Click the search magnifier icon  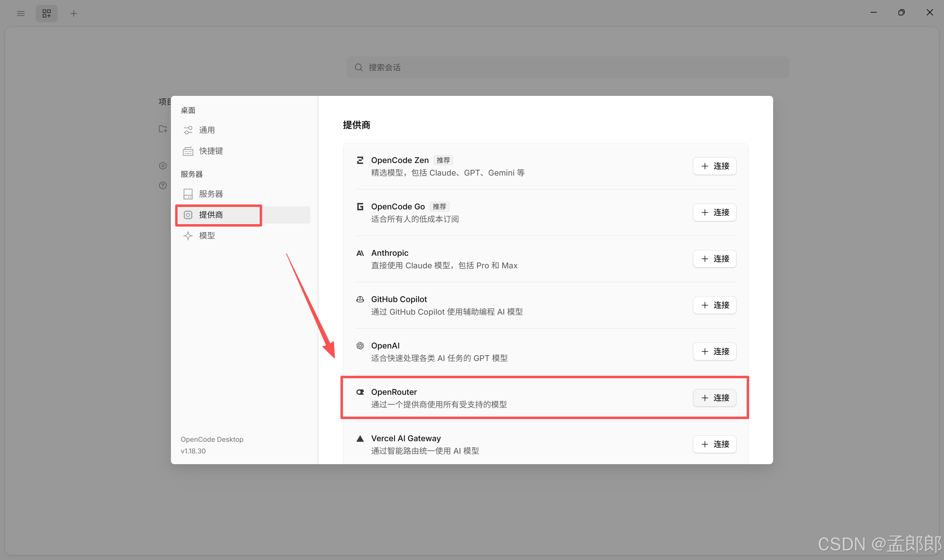point(358,68)
